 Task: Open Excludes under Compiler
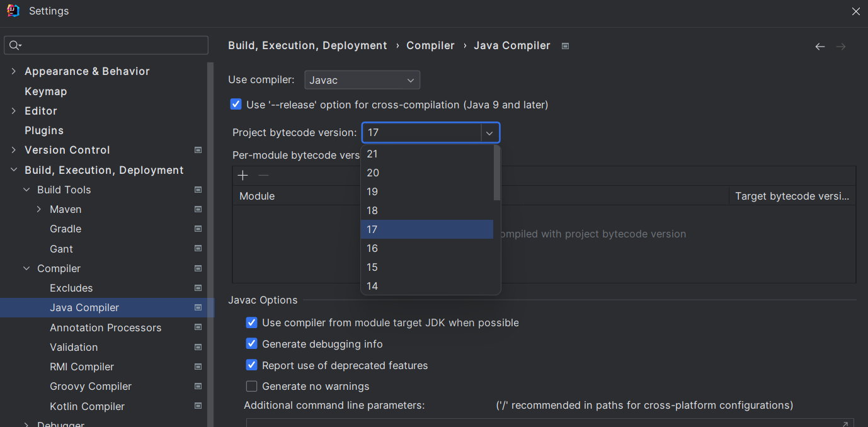tap(71, 288)
